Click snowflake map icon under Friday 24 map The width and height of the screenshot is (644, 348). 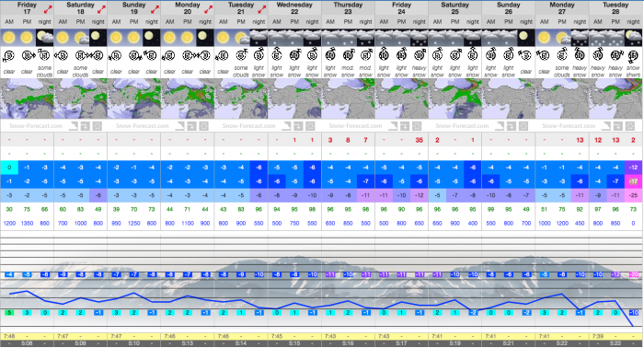[418, 126]
